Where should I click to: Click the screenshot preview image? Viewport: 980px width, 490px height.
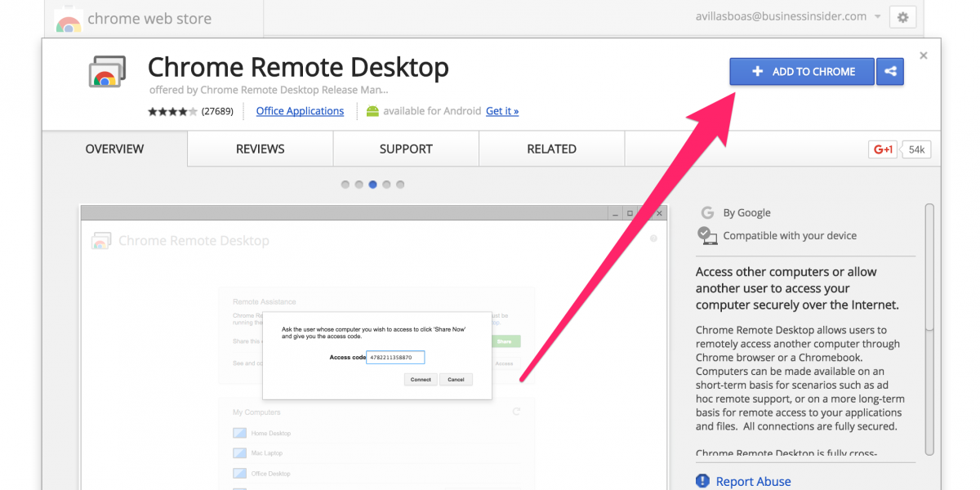coord(374,348)
